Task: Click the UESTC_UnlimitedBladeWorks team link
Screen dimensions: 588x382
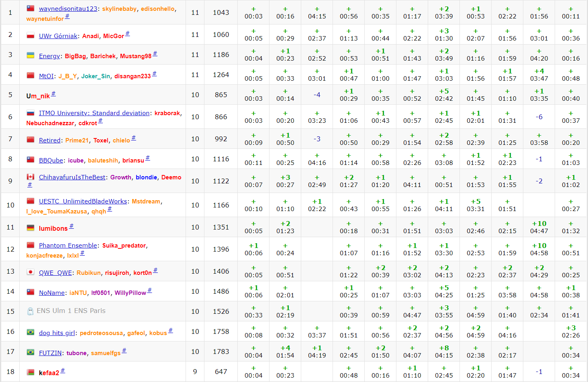Action: pyautogui.click(x=83, y=201)
